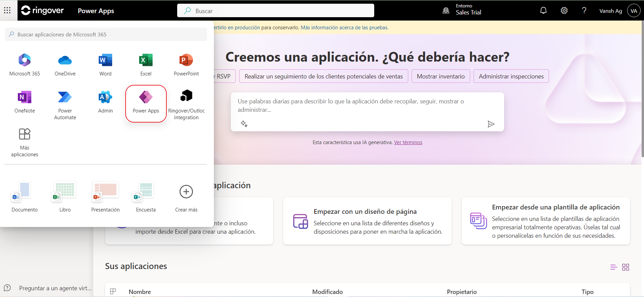The image size is (644, 297).
Task: Click the column chooser icon beside Nombre
Action: click(113, 291)
